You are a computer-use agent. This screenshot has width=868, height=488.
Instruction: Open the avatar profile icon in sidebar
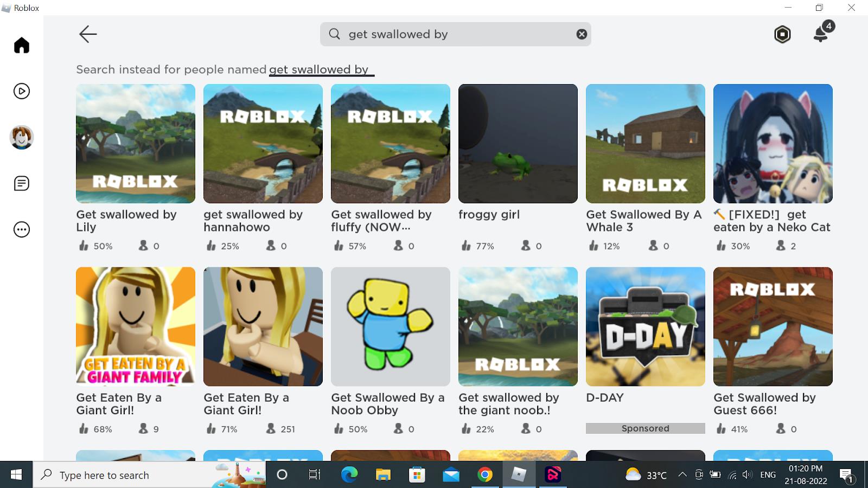(22, 137)
